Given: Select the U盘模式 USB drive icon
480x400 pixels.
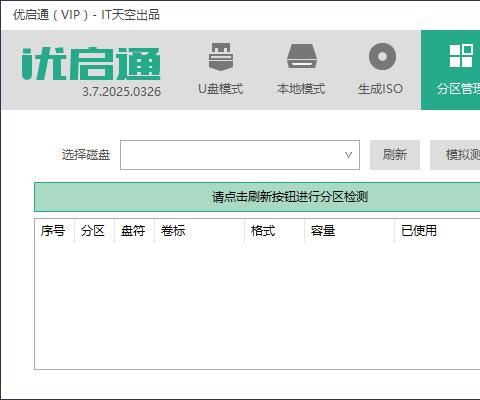Looking at the screenshot, I should click(x=220, y=57).
